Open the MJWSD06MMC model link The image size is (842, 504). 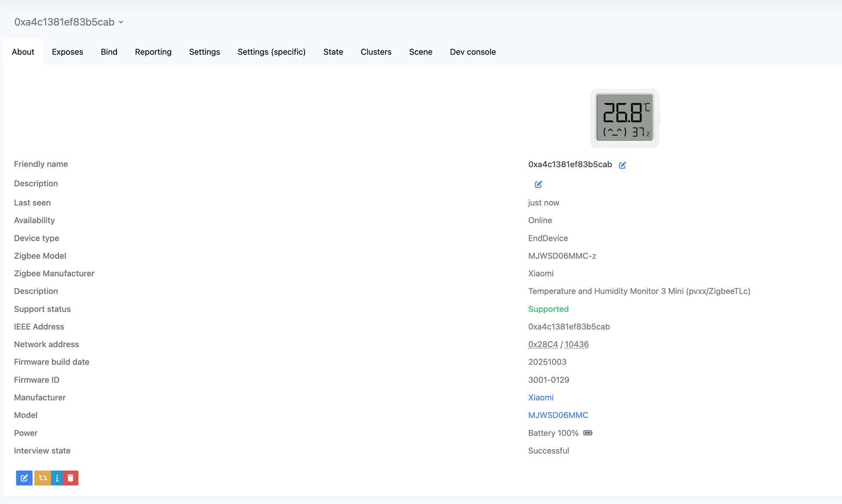558,415
